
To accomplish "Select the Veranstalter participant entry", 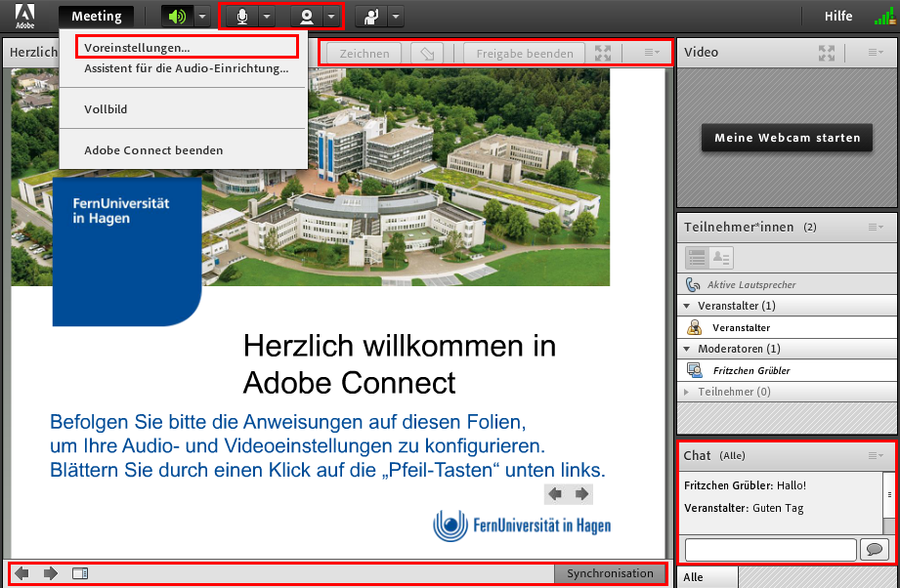I will point(787,327).
